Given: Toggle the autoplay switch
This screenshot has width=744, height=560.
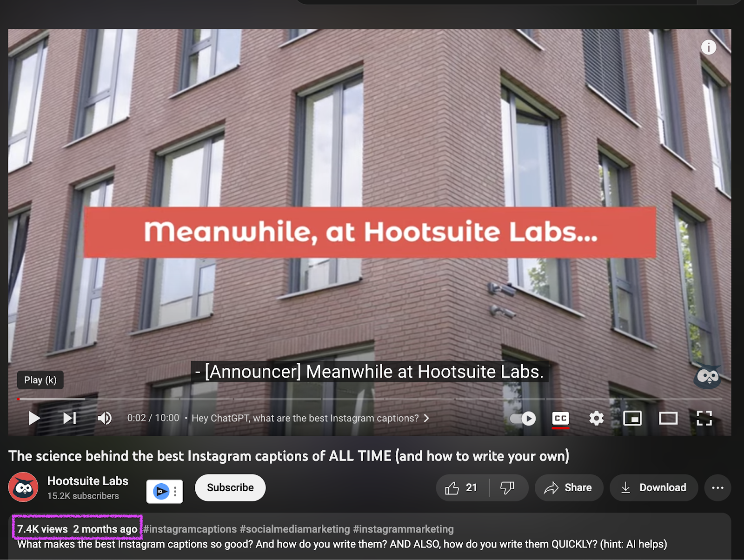Looking at the screenshot, I should pyautogui.click(x=523, y=419).
